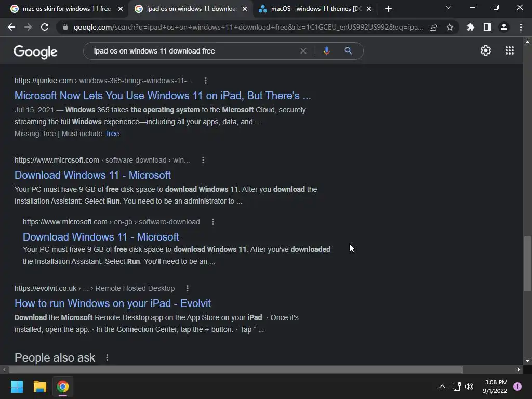Open first 'Download Windows 11 - Microsoft' result
This screenshot has width=532, height=399.
pos(92,175)
